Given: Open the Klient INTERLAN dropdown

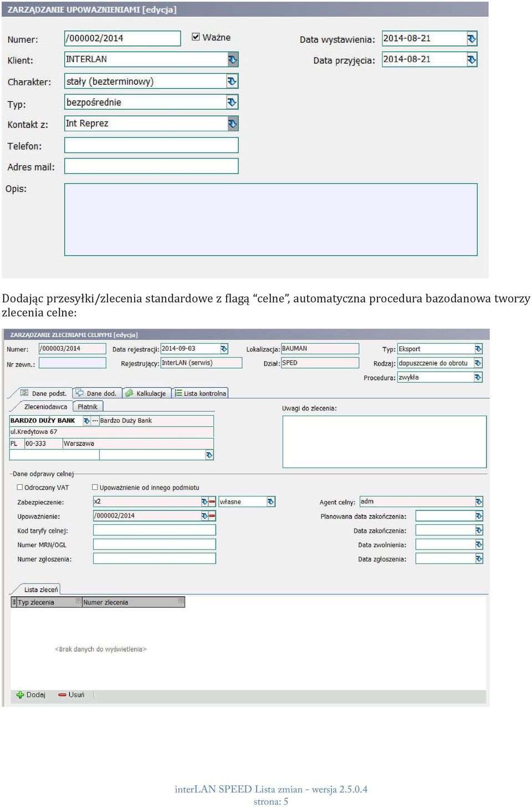Looking at the screenshot, I should 233,59.
